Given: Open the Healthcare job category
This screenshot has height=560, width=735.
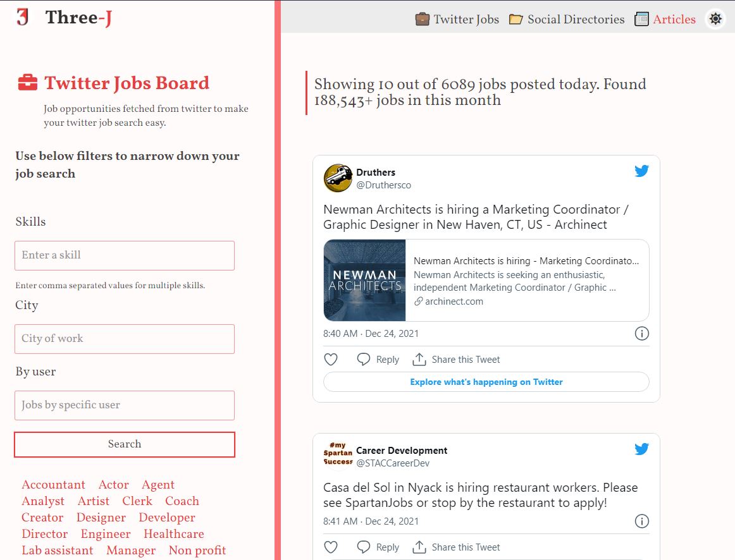Looking at the screenshot, I should coord(174,534).
